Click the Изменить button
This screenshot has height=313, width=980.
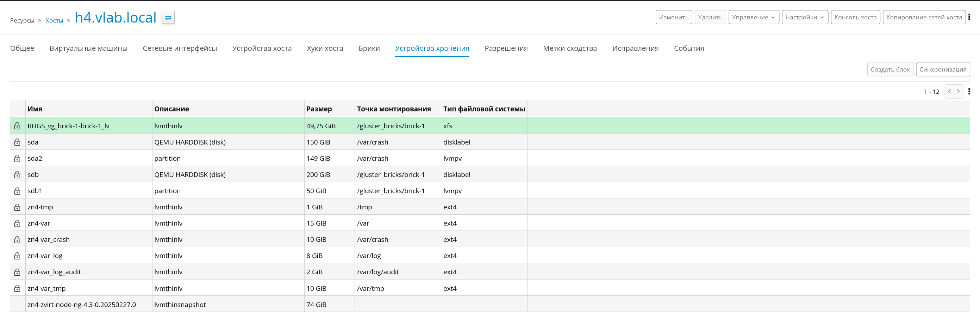coord(673,17)
